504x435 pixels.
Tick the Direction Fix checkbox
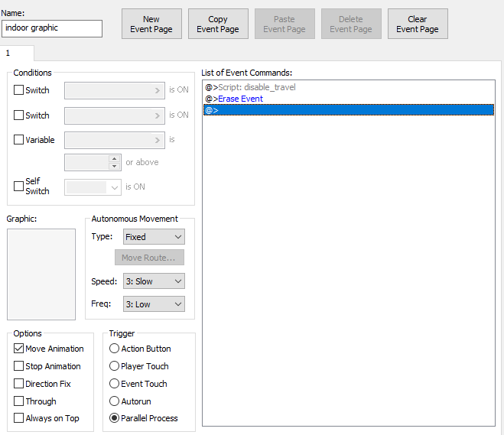[19, 384]
